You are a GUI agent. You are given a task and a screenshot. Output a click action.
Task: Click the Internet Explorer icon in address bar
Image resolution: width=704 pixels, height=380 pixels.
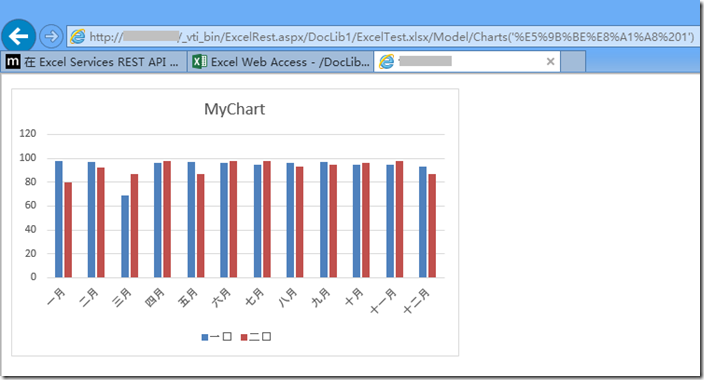[78, 36]
